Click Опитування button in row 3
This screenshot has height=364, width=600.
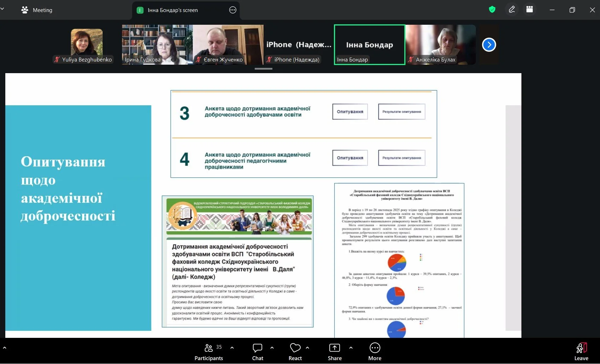pos(350,112)
